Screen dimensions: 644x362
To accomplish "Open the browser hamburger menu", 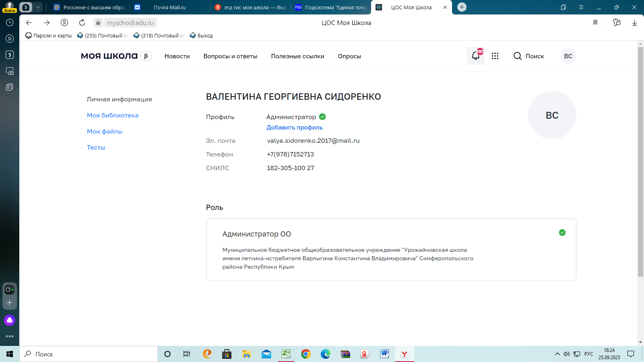I will coord(581,7).
